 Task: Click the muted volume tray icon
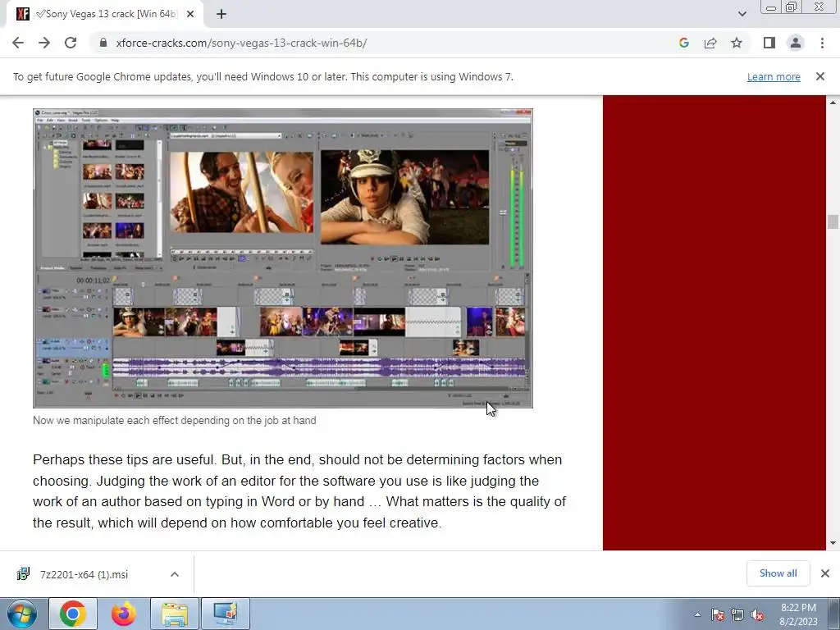pyautogui.click(x=757, y=614)
